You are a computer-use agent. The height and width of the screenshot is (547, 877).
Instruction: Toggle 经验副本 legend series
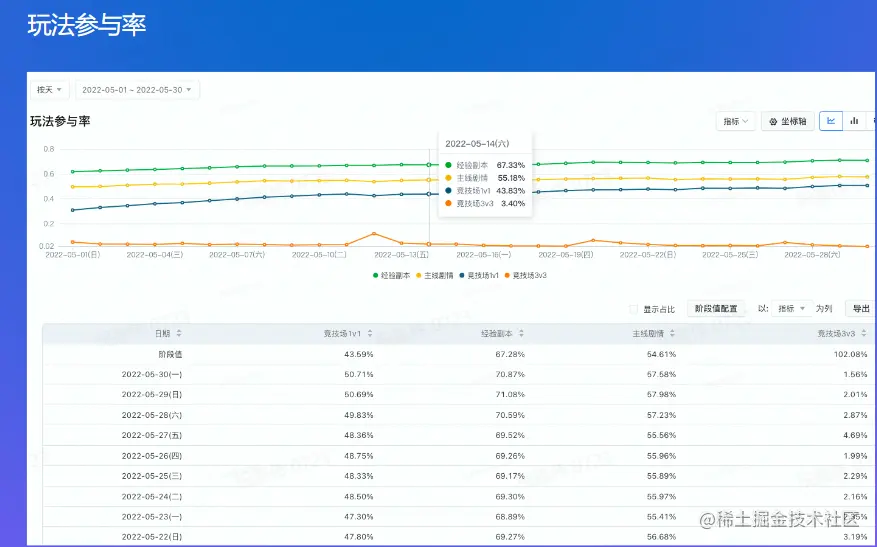pyautogui.click(x=392, y=275)
